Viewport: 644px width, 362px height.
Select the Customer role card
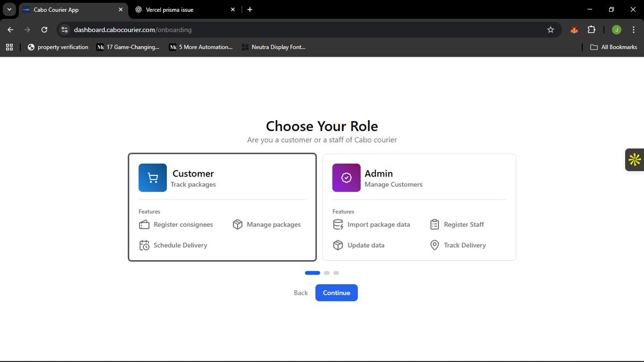point(222,207)
